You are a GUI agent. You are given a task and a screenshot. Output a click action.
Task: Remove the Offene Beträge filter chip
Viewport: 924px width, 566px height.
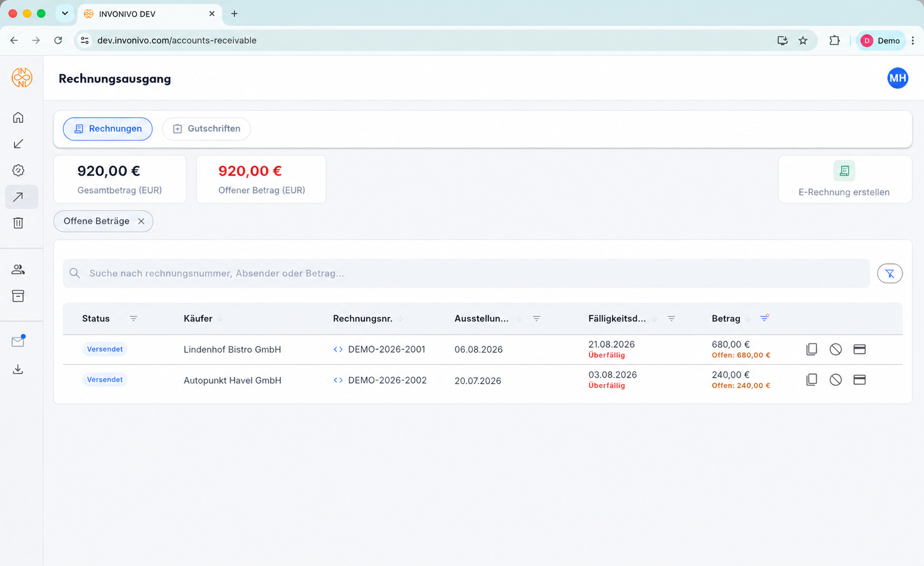(141, 221)
